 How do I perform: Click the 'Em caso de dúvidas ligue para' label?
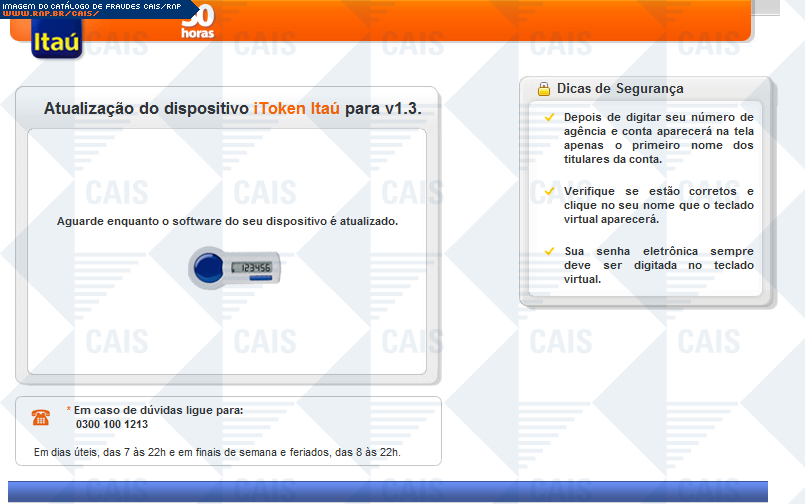[x=158, y=410]
